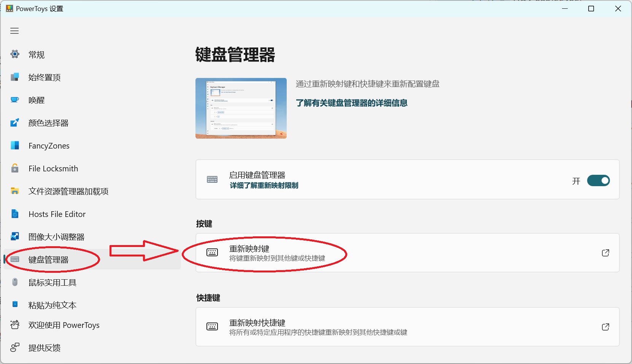Screen dimensions: 632x364
Task: Click the 粘贴为纯文本 icon
Action: (x=15, y=304)
